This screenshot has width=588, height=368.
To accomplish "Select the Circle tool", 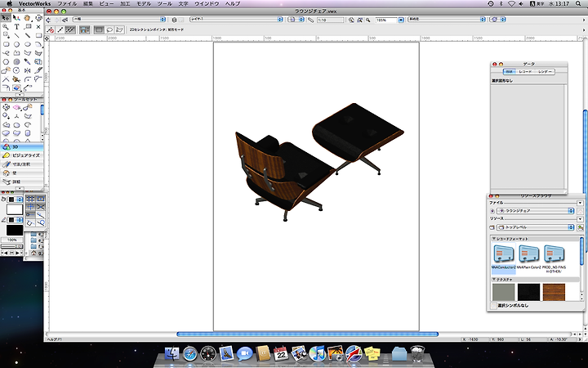I will click(x=16, y=44).
